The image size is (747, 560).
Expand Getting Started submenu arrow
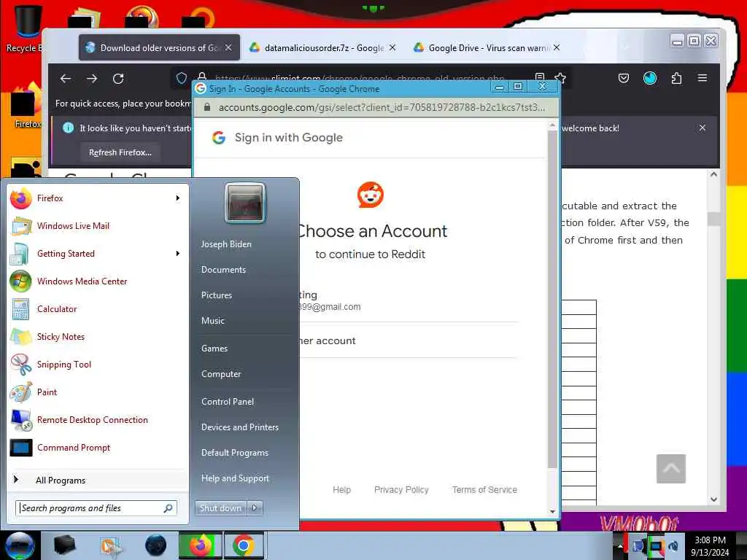[x=178, y=253]
